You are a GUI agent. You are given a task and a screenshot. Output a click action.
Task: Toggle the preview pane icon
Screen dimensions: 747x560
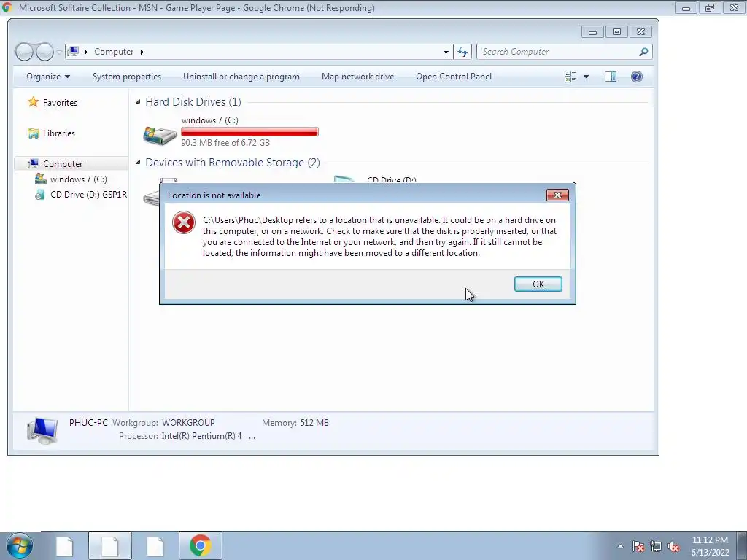point(611,77)
